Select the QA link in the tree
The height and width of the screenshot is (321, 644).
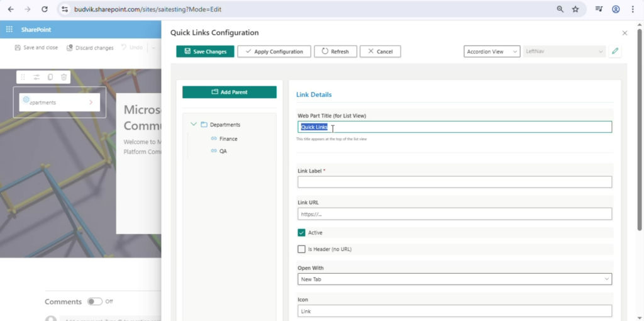[223, 151]
